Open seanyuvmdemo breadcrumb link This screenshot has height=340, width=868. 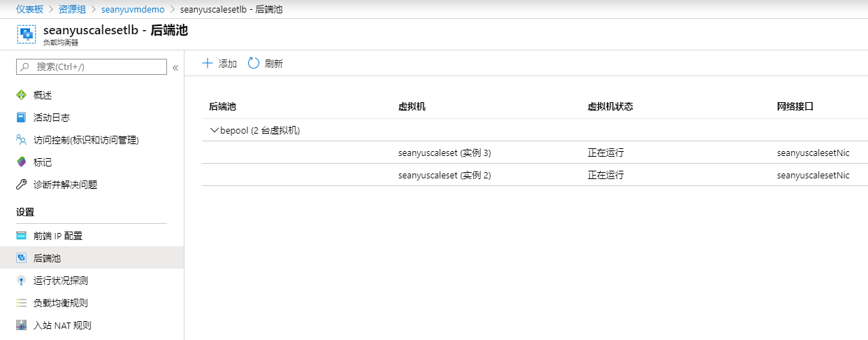pos(133,9)
